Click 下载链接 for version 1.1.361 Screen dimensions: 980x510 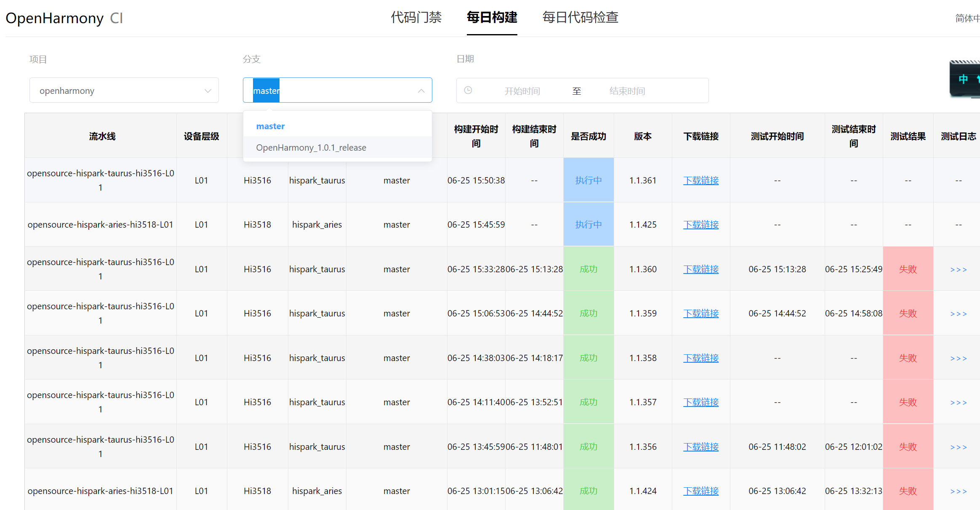pyautogui.click(x=700, y=181)
